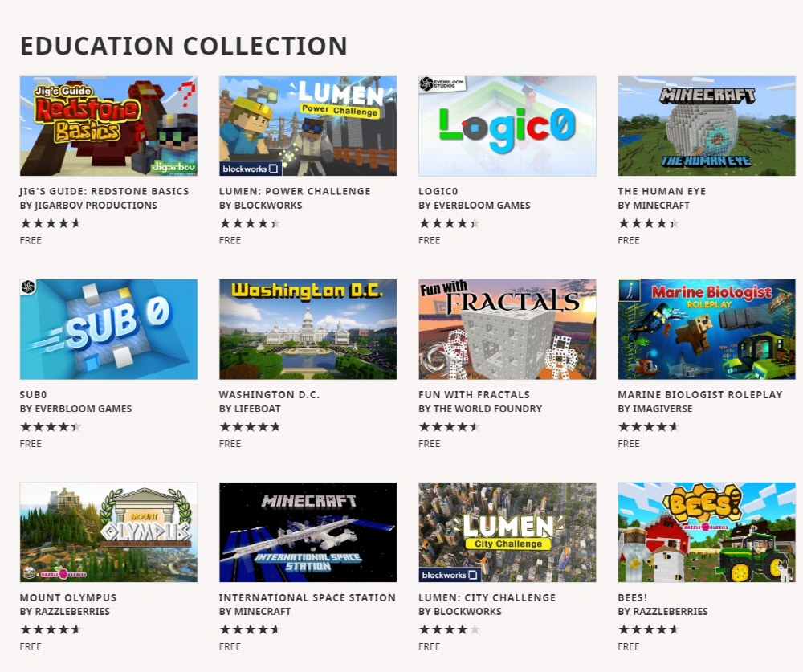The height and width of the screenshot is (672, 803).
Task: Click the star rating under Washington D.C.
Action: 249,426
